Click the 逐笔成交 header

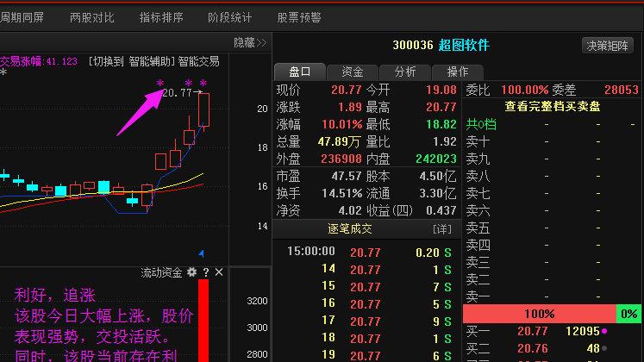350,229
